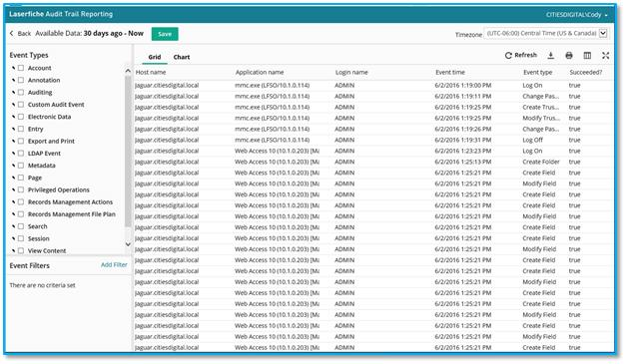626x364 pixels.
Task: Sort by Event time column header
Action: click(x=450, y=72)
